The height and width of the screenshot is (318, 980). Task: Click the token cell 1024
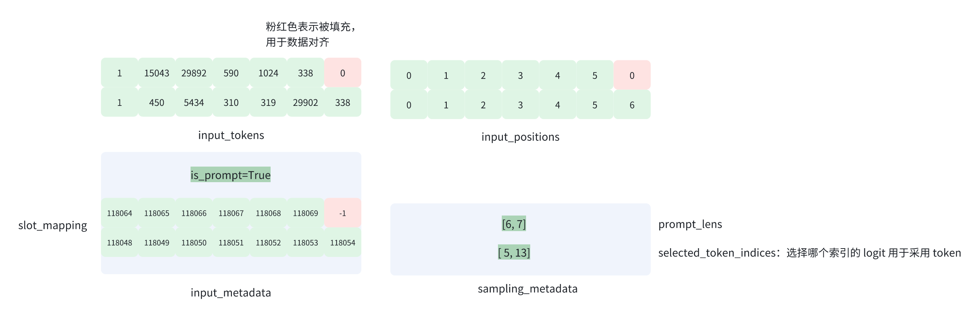(268, 73)
